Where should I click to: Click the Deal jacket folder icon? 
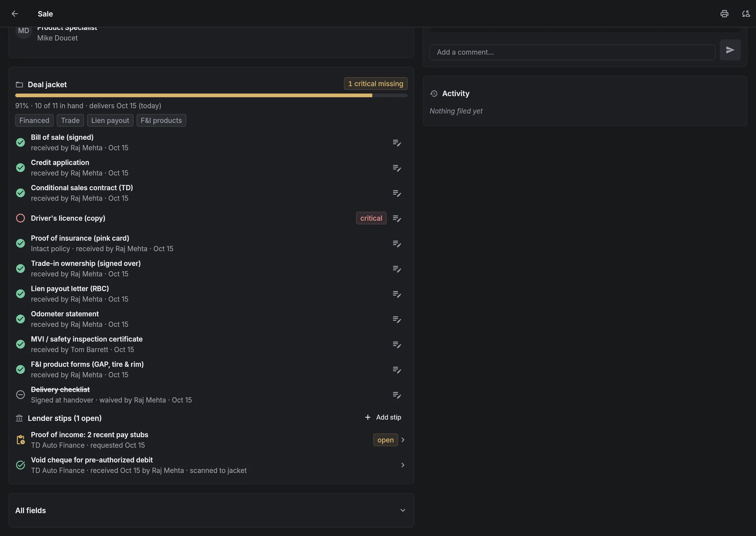pos(19,85)
